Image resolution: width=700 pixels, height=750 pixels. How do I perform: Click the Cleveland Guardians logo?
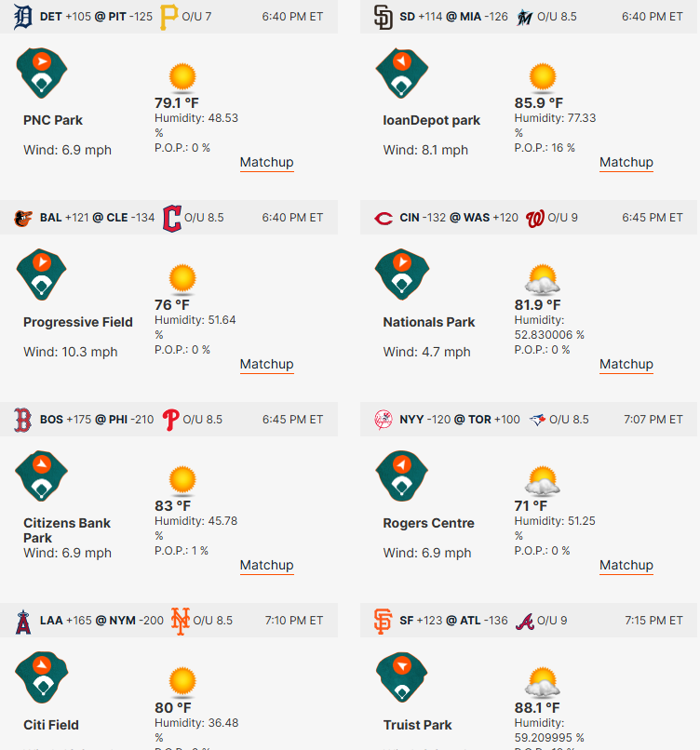[x=172, y=219]
